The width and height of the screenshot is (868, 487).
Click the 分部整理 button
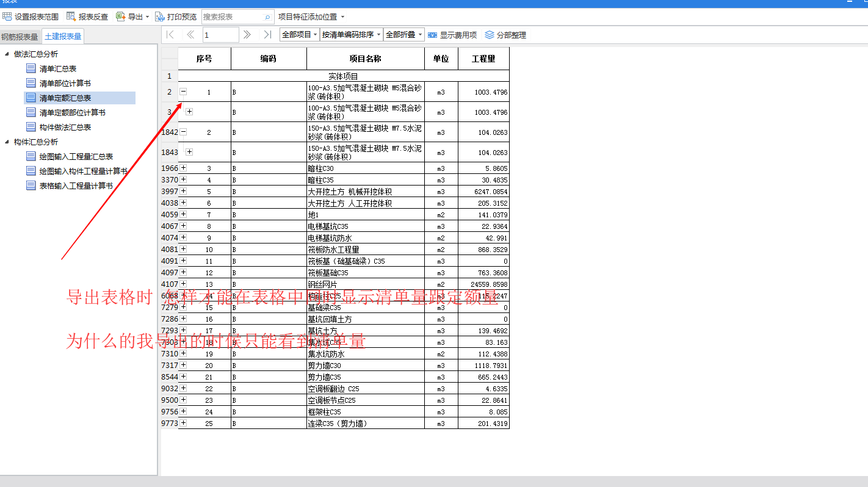click(x=505, y=35)
